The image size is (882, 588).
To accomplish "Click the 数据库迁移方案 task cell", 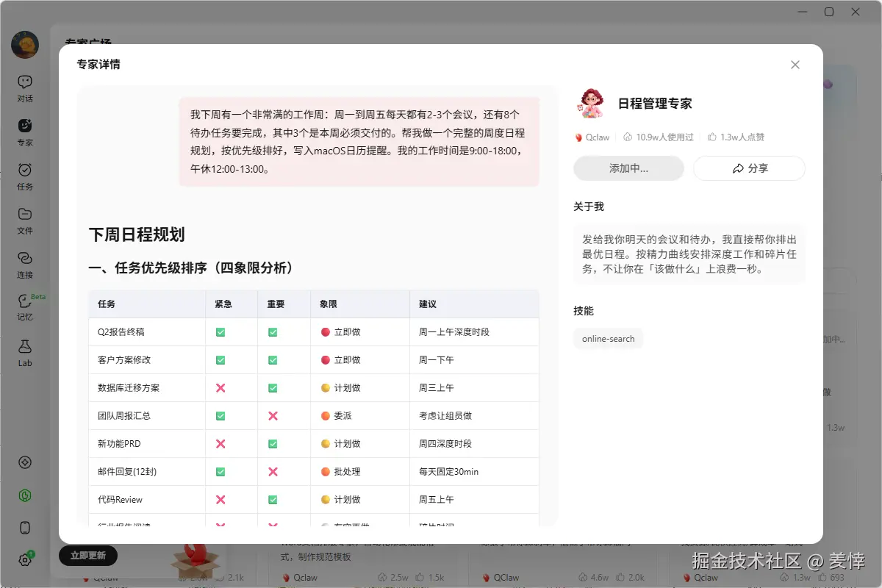I will tap(147, 388).
